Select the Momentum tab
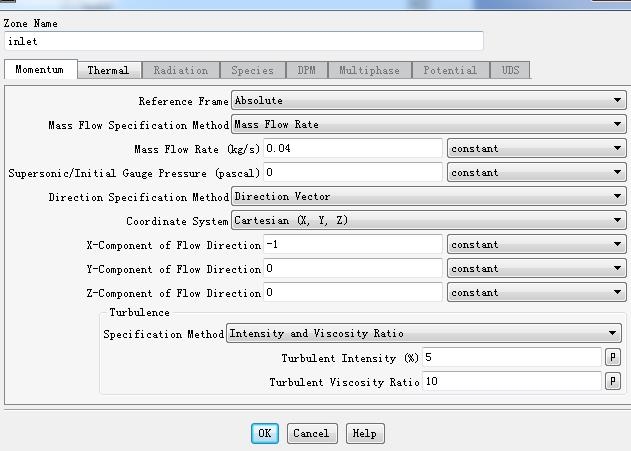The height and width of the screenshot is (451, 631). pyautogui.click(x=40, y=70)
